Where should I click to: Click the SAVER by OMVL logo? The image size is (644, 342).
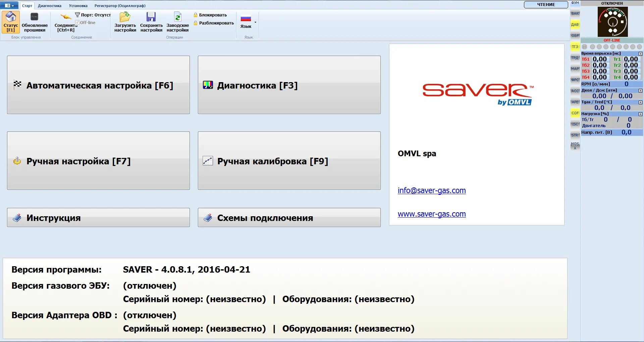tap(478, 94)
